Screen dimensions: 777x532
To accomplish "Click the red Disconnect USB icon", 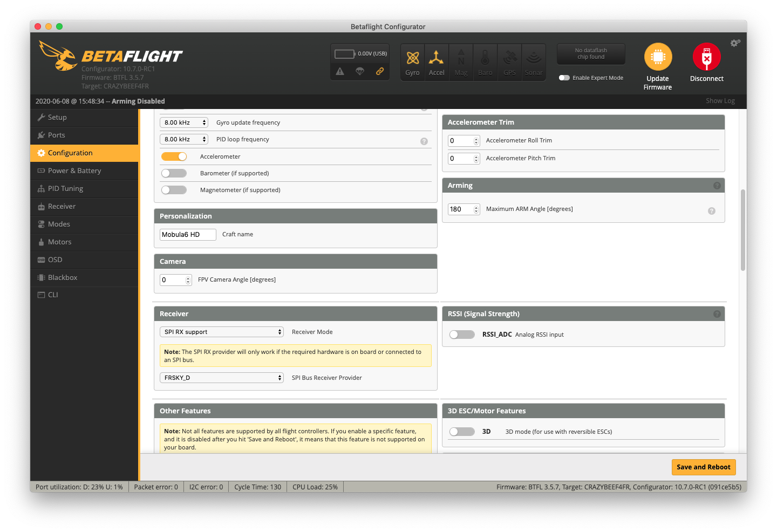I will pos(707,57).
